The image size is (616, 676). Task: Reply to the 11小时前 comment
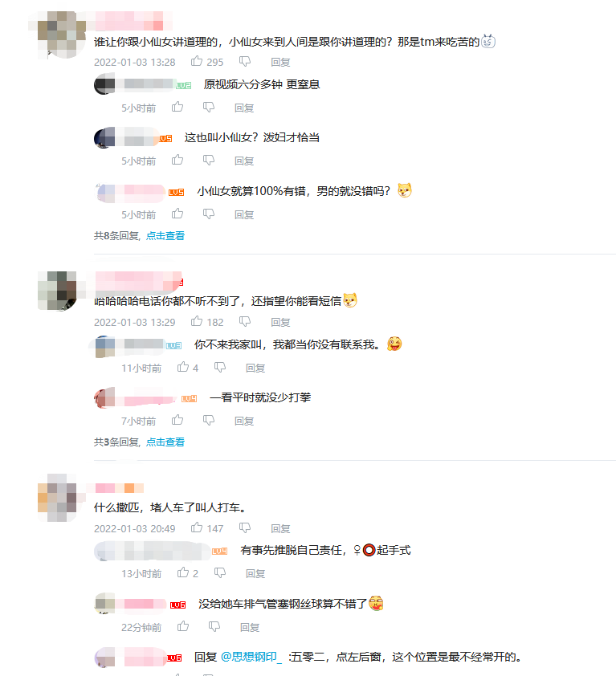pos(255,369)
